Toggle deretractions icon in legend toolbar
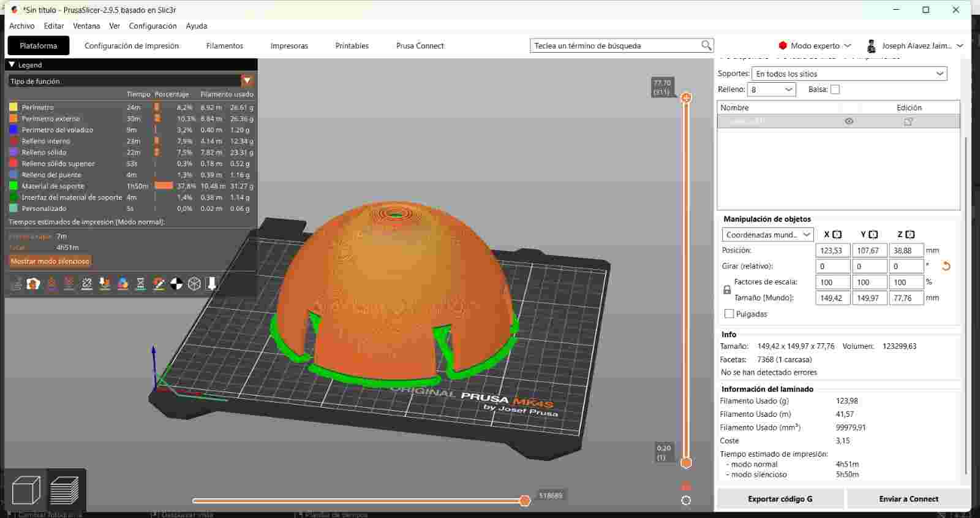 (69, 284)
